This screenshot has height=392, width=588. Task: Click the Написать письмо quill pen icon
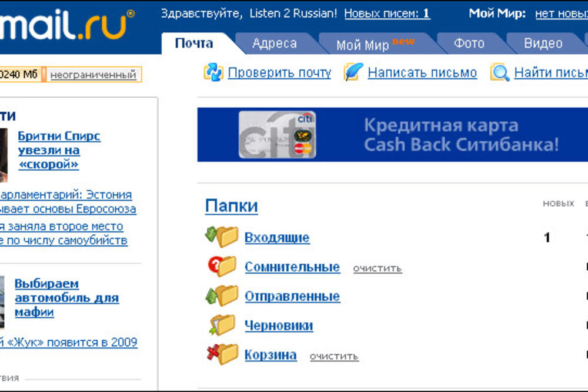(x=353, y=72)
